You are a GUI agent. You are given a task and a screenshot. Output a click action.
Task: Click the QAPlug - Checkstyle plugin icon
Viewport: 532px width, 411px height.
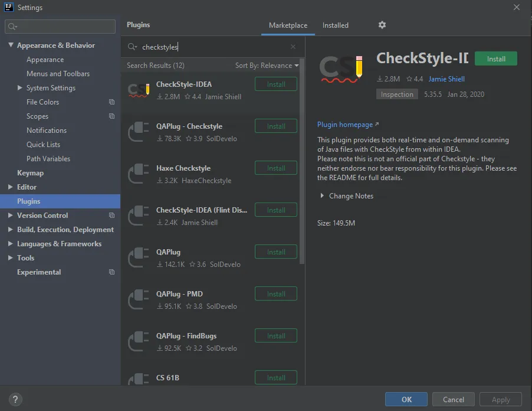[139, 132]
